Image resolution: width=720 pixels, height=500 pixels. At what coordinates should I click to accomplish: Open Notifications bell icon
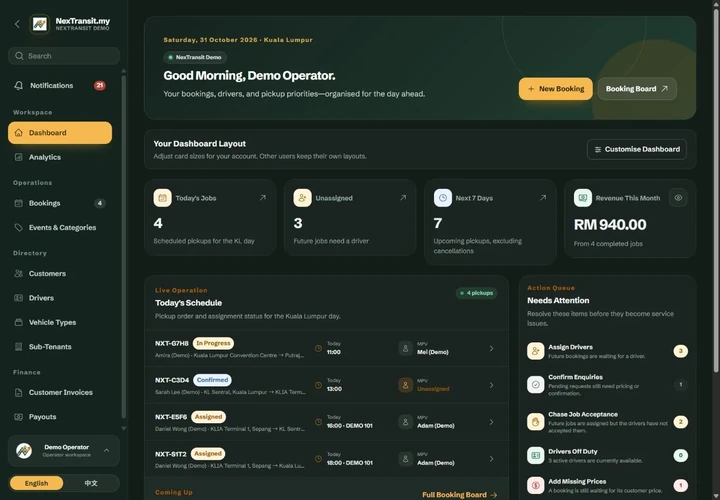(x=18, y=85)
